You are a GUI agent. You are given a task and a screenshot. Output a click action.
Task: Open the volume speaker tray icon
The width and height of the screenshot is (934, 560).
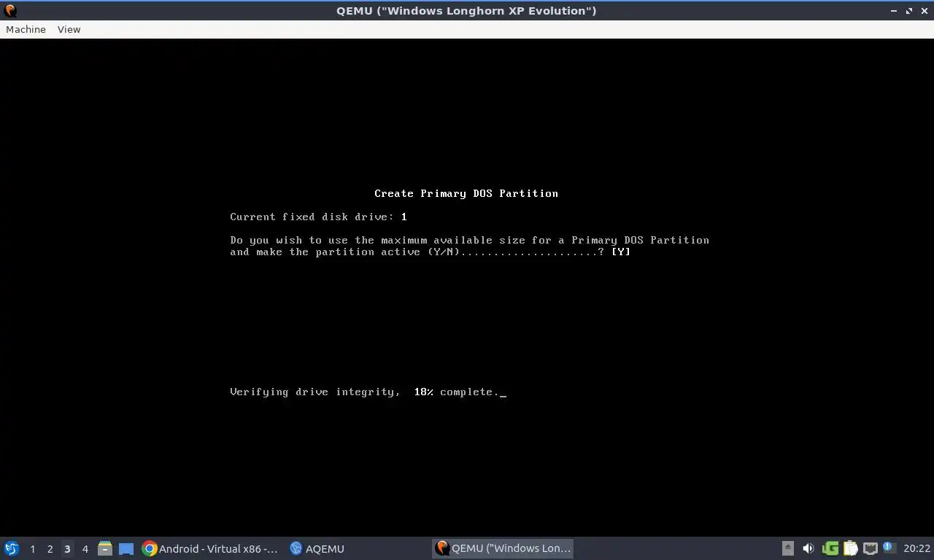point(808,548)
